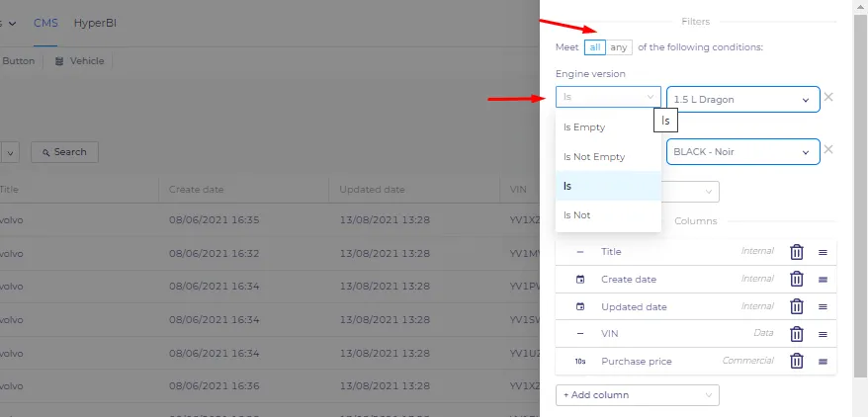Click the calendar icon beside Create date
The height and width of the screenshot is (417, 868).
coord(580,280)
